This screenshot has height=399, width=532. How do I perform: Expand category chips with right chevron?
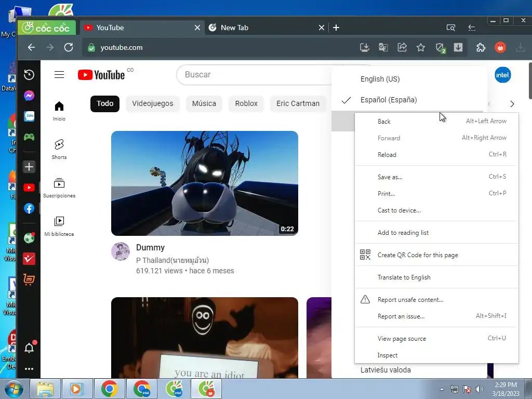[512, 104]
